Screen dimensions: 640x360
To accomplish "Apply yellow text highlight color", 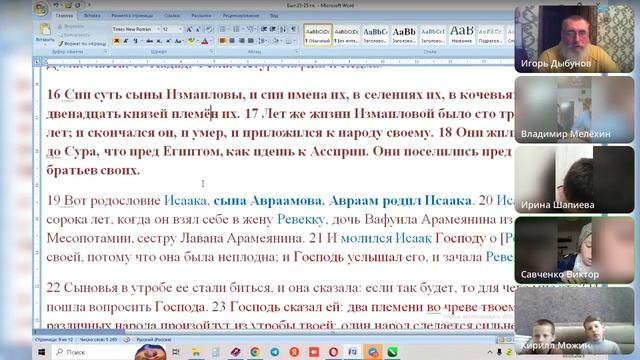I will [191, 41].
